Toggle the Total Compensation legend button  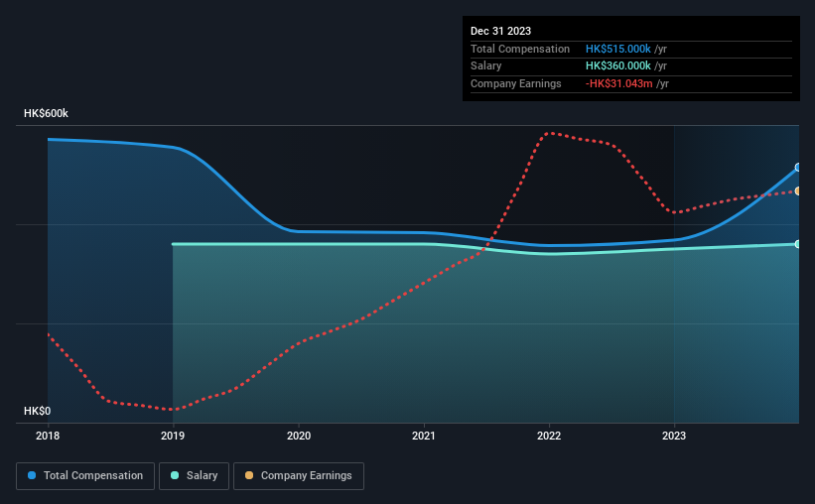pyautogui.click(x=85, y=475)
